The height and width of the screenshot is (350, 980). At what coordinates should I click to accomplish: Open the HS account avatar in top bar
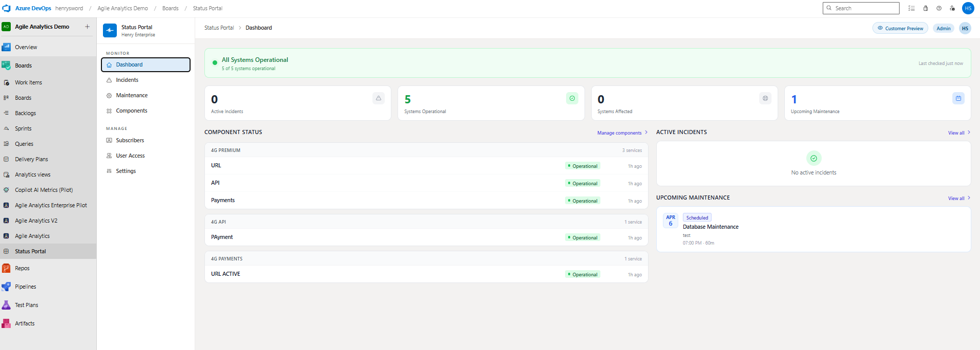pos(968,8)
